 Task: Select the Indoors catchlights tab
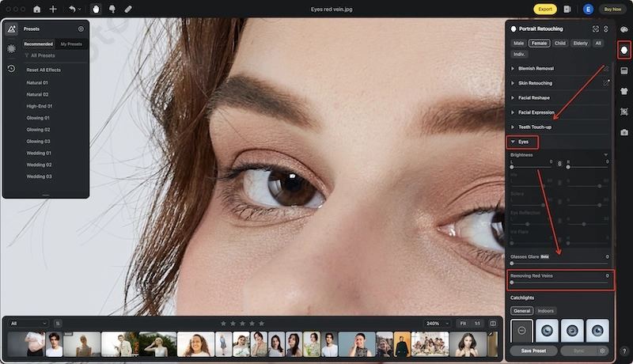pyautogui.click(x=545, y=311)
